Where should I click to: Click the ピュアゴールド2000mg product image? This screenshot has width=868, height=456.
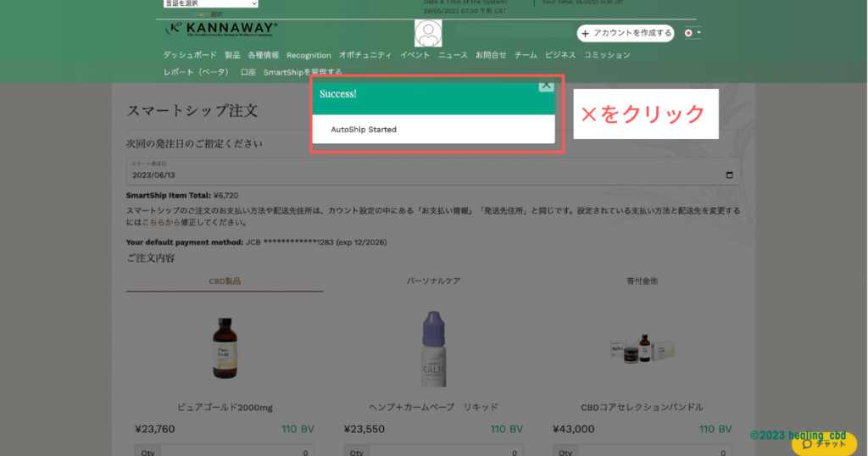[225, 347]
